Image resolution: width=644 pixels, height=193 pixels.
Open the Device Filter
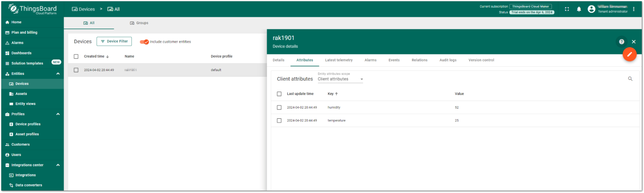[114, 42]
